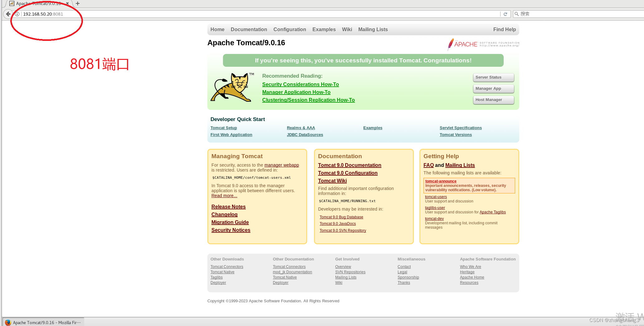The height and width of the screenshot is (326, 644).
Task: Open the Wiki navigation item
Action: (347, 29)
